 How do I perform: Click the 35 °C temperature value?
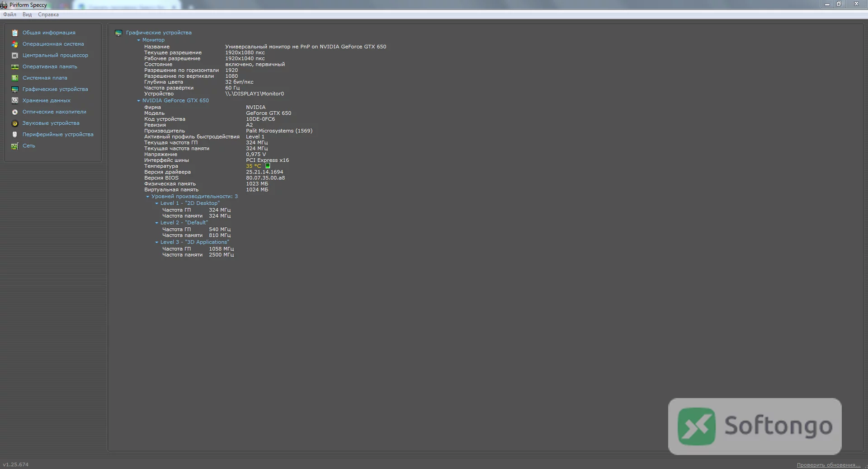254,166
